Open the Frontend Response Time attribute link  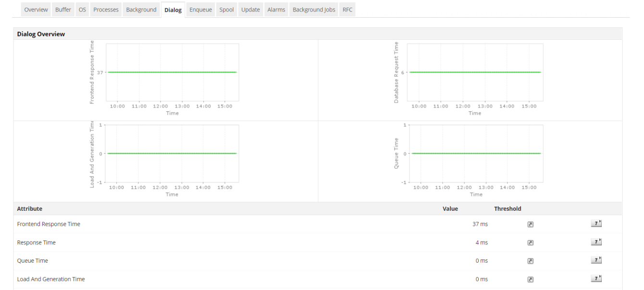point(49,224)
